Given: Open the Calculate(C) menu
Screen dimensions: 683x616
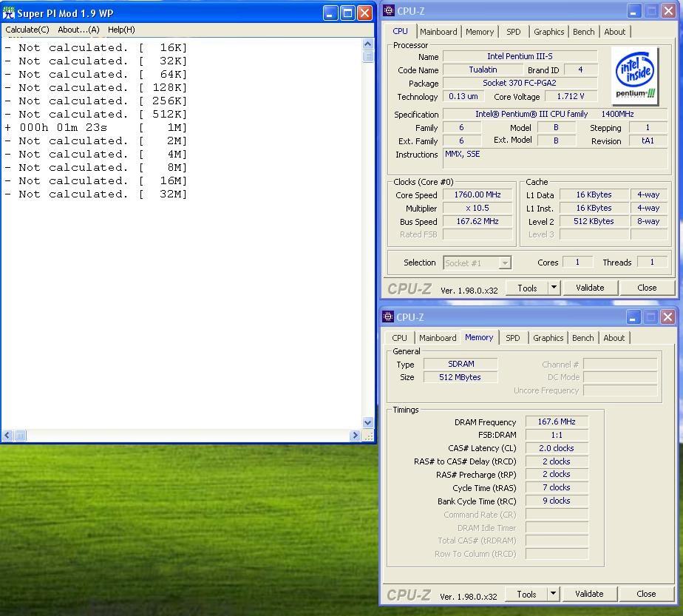Looking at the screenshot, I should (x=27, y=30).
